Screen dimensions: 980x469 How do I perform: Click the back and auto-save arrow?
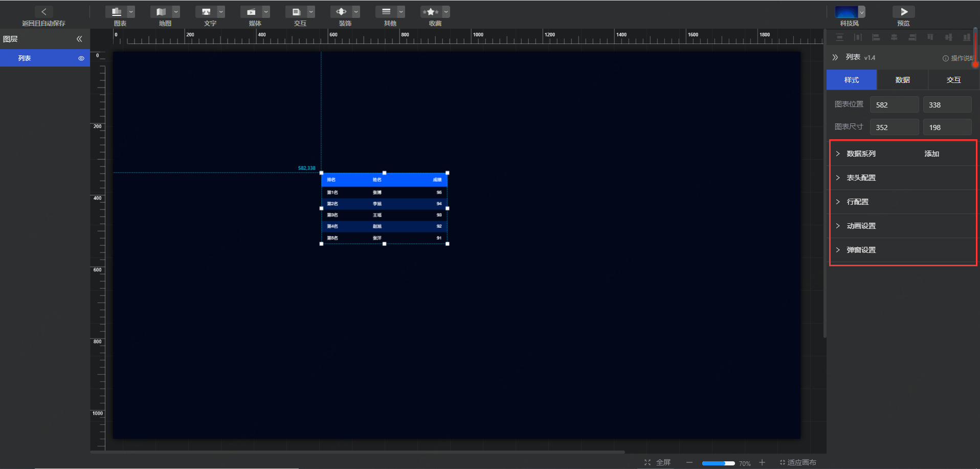click(x=43, y=11)
